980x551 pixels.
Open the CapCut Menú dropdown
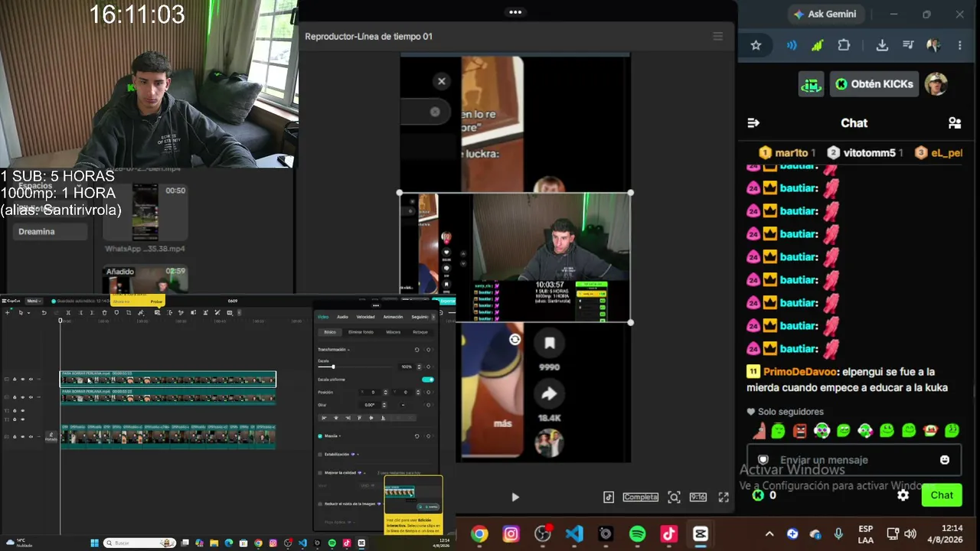point(33,301)
